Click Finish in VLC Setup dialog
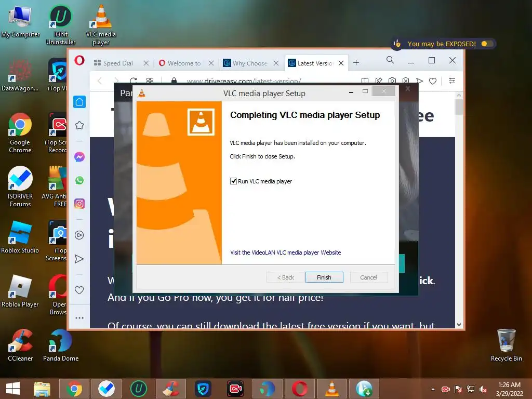This screenshot has width=532, height=399. [324, 277]
